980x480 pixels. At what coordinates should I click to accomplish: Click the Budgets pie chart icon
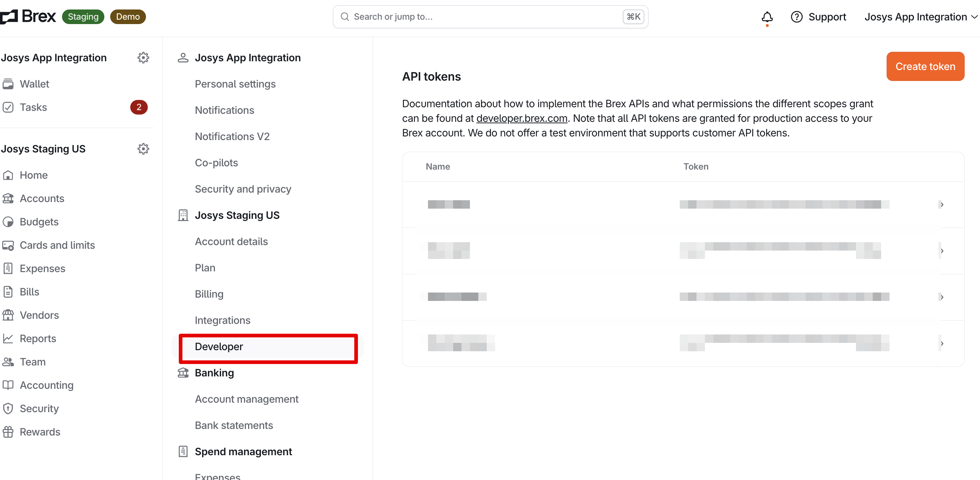[8, 222]
